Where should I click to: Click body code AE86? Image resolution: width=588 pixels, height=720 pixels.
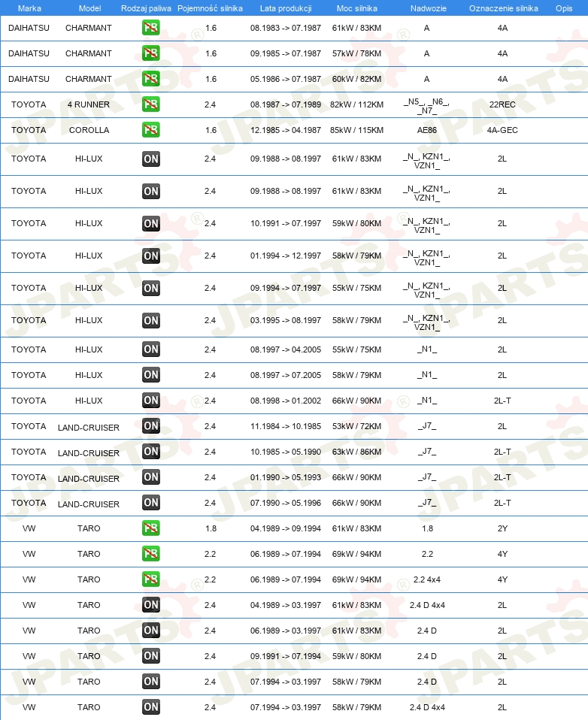427,130
